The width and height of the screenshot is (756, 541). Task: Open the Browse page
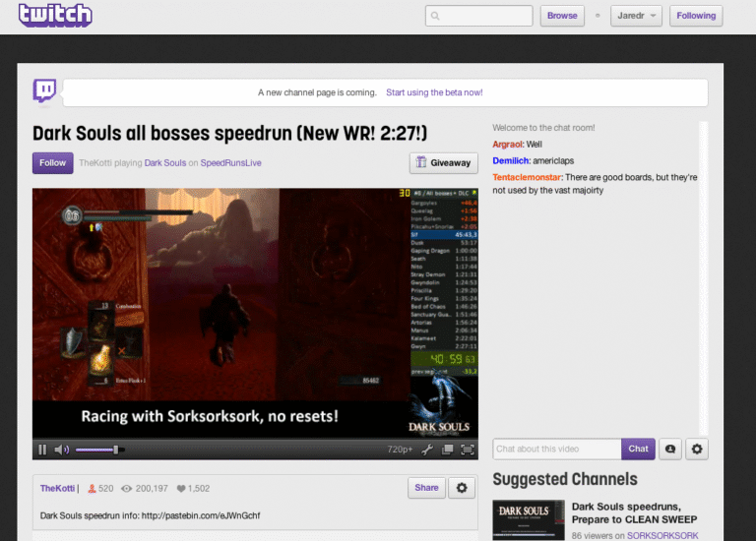point(562,16)
